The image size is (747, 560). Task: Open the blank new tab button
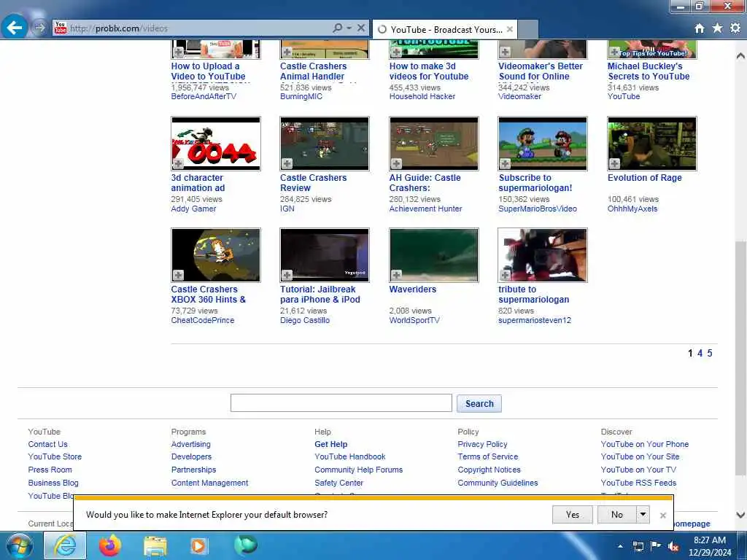[x=528, y=29]
